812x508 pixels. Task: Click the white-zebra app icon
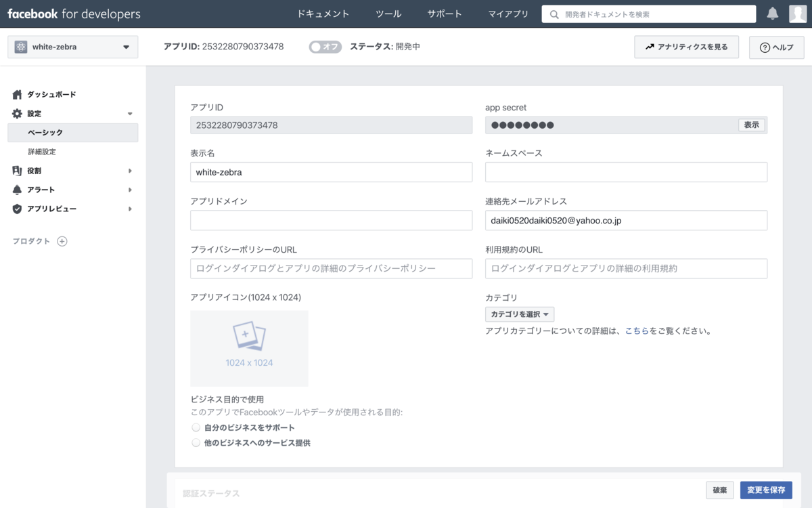[x=21, y=47]
